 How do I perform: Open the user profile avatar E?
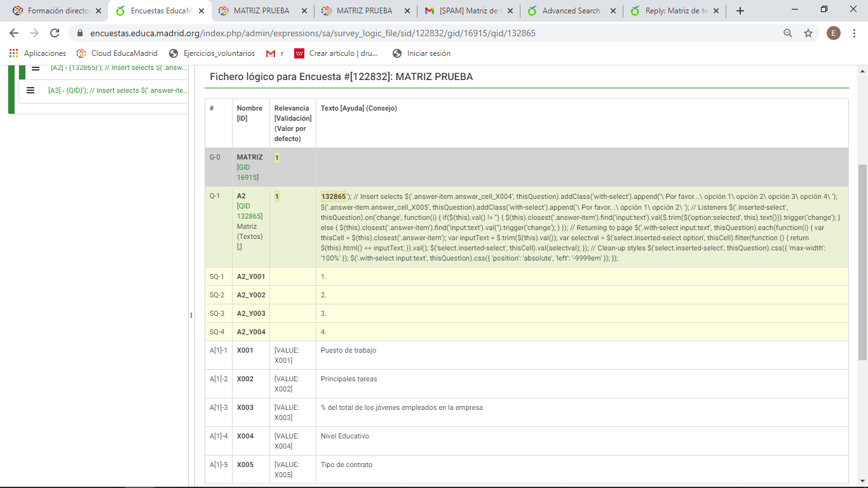pos(833,33)
